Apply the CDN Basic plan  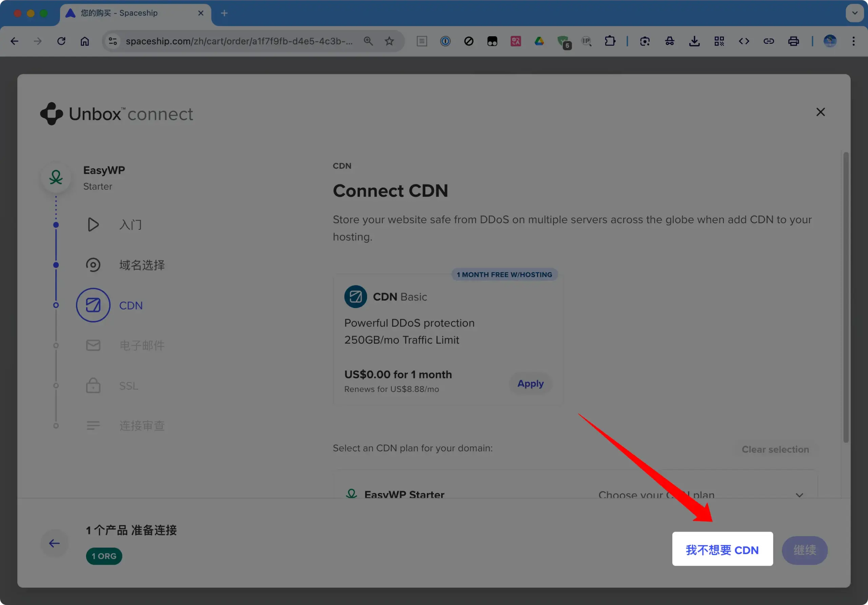530,384
